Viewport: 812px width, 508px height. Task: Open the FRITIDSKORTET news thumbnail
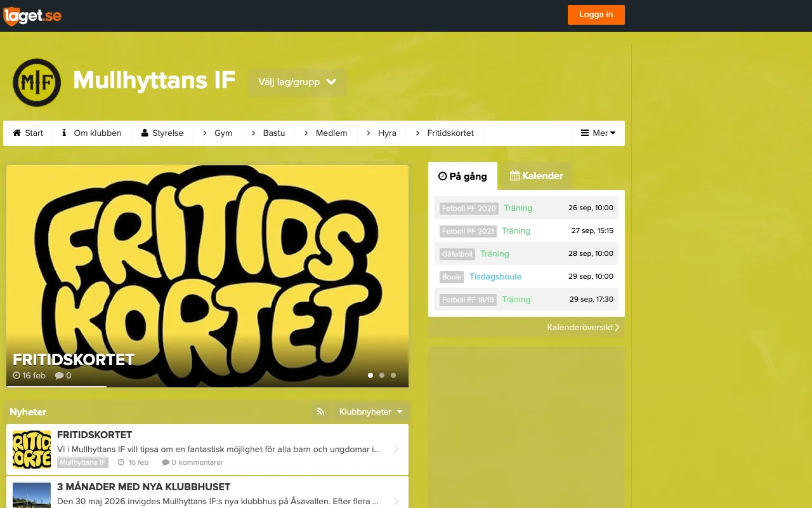point(32,450)
